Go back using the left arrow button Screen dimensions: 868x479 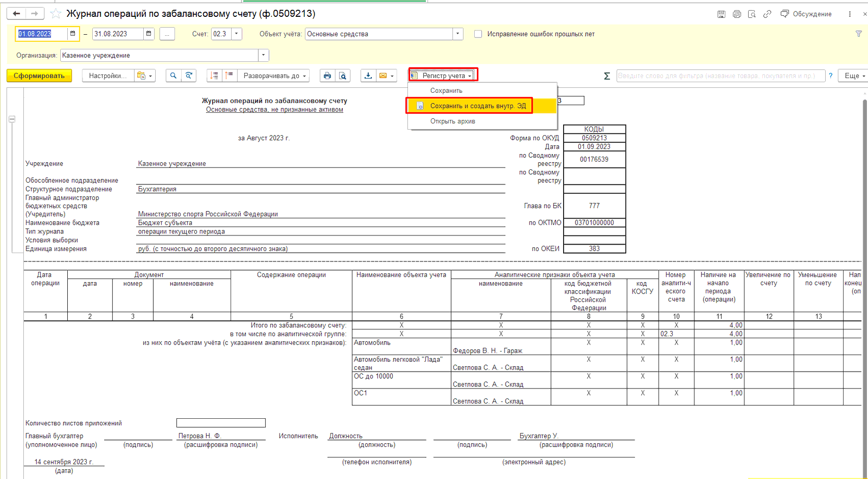[17, 14]
